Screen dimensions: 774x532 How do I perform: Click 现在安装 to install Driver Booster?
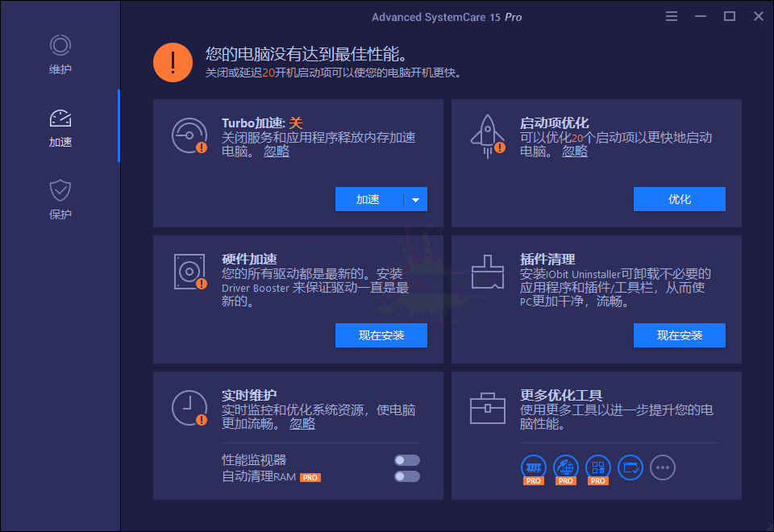click(381, 335)
